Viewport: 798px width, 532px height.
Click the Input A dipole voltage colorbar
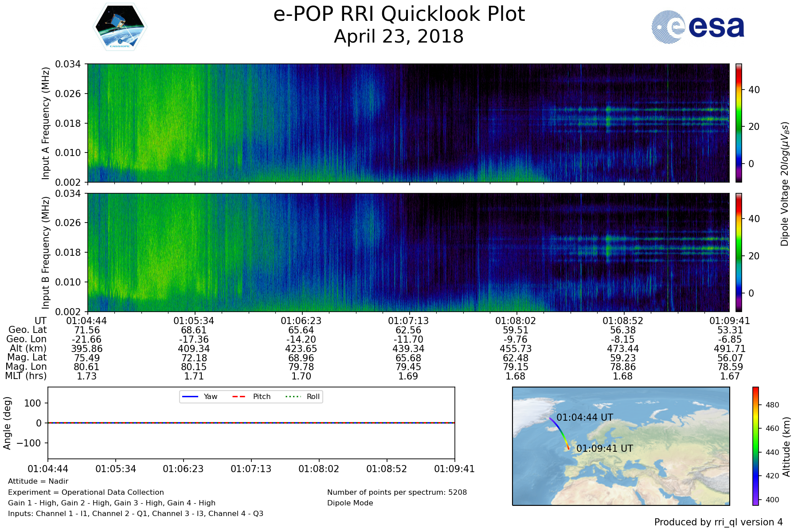click(x=739, y=123)
